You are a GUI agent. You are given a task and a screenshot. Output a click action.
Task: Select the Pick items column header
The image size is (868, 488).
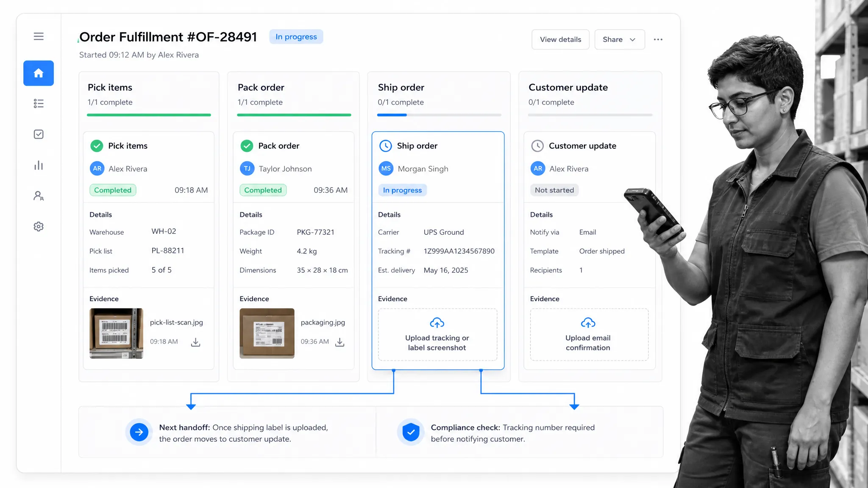(x=110, y=87)
